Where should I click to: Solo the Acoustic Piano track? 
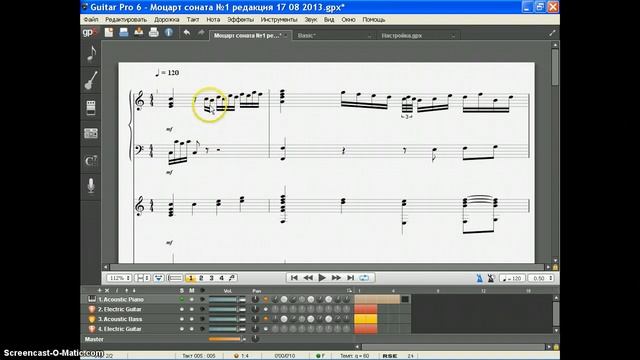[x=182, y=300]
